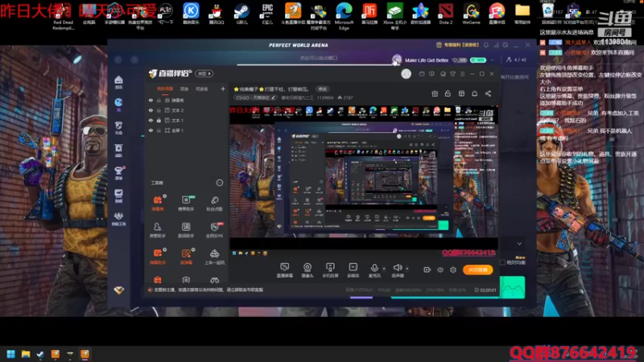
Task: Open the 弹幕助手 tool
Action: coord(158,256)
